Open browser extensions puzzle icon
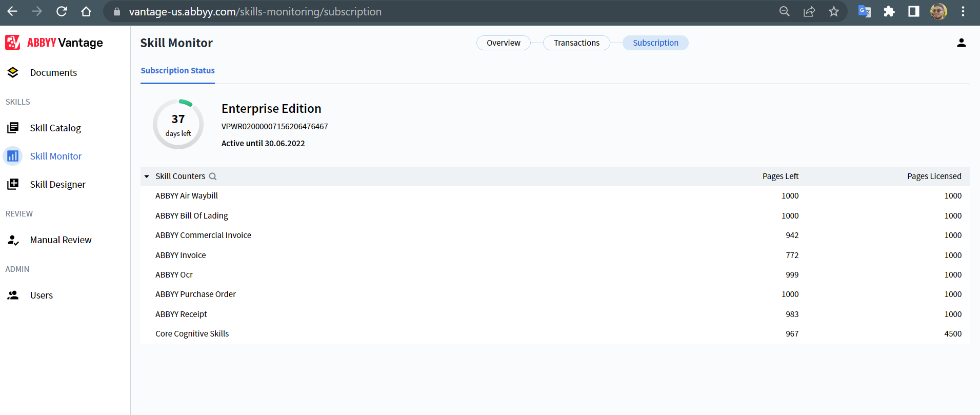The width and height of the screenshot is (980, 415). coord(889,11)
